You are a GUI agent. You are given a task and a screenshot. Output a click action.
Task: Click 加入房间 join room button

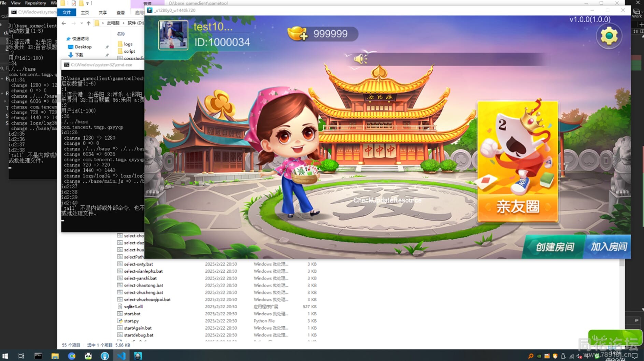point(609,247)
